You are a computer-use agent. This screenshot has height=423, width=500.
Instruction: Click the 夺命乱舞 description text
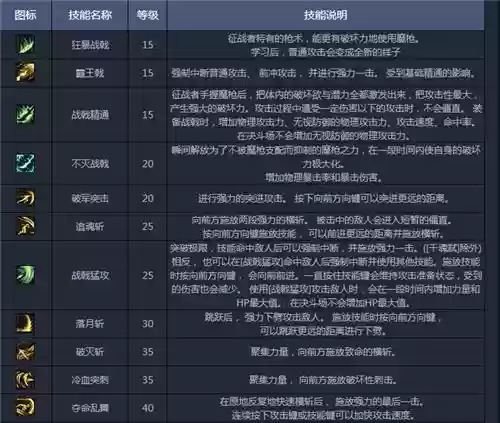(322, 408)
